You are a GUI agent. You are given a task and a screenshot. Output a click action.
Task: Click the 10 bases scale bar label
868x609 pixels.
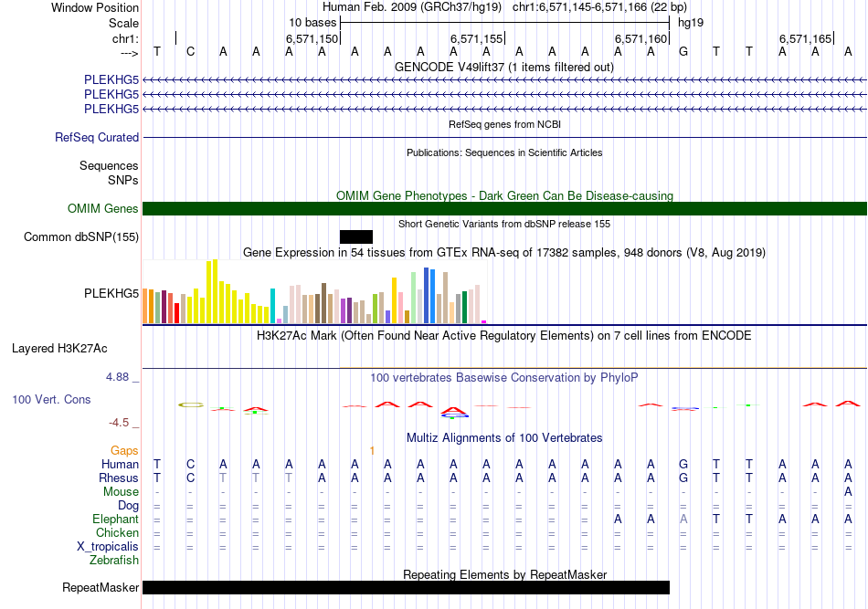click(x=312, y=23)
